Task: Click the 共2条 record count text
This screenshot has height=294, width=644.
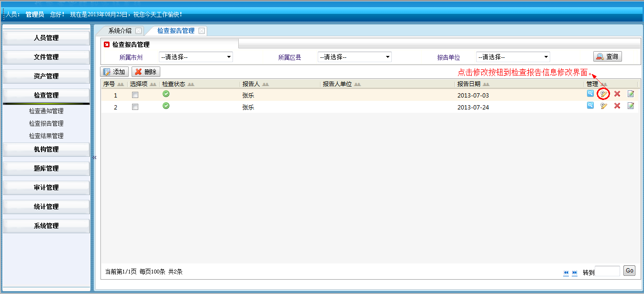Action: (176, 272)
